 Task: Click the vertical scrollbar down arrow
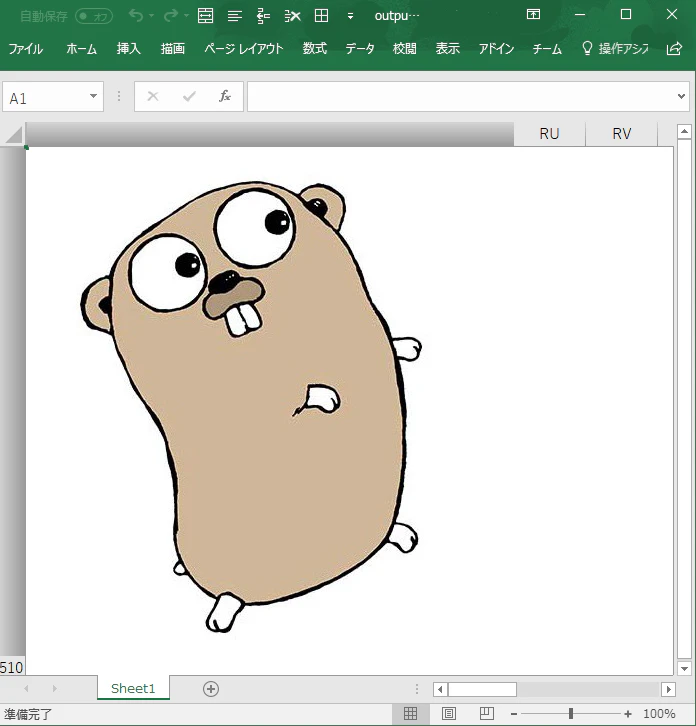(x=684, y=668)
